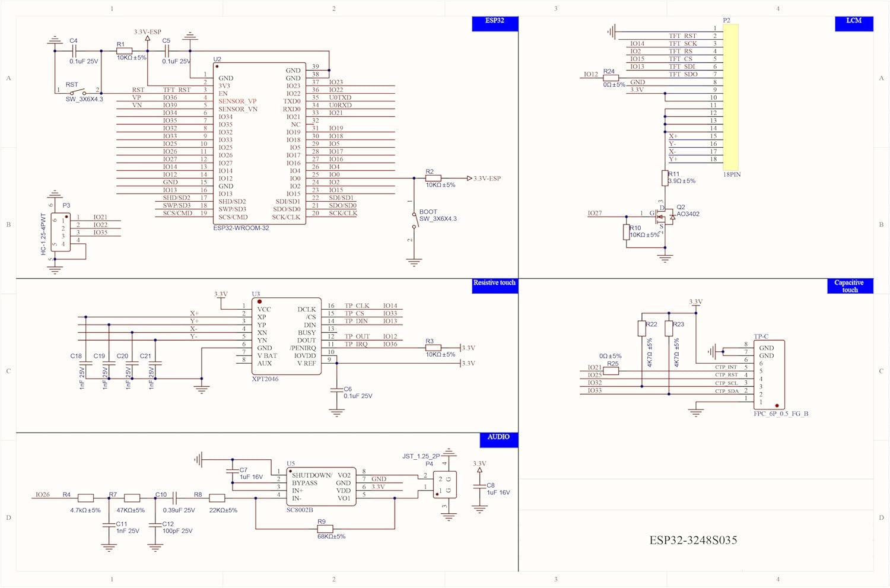This screenshot has width=890, height=588.
Task: Select the RST switch SW_3X6X4.3
Action: pos(78,92)
